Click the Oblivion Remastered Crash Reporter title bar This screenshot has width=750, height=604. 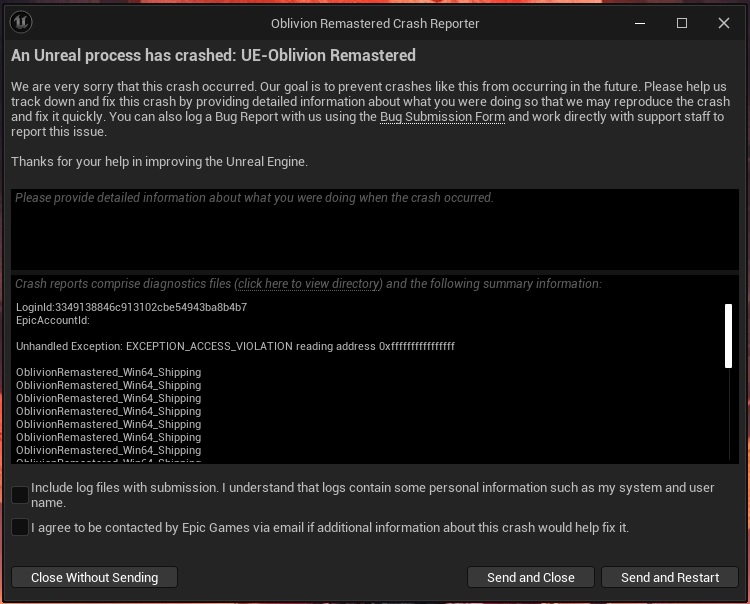[x=375, y=23]
